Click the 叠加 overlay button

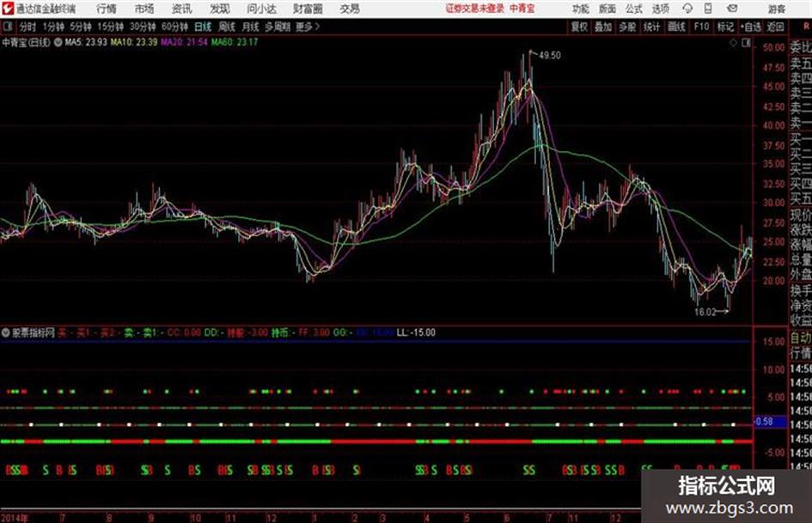[603, 27]
